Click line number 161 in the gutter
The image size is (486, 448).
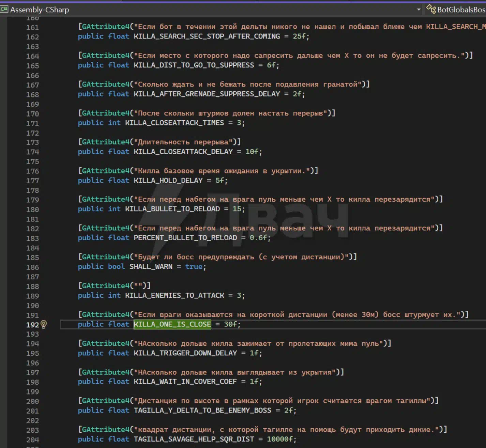[32, 27]
